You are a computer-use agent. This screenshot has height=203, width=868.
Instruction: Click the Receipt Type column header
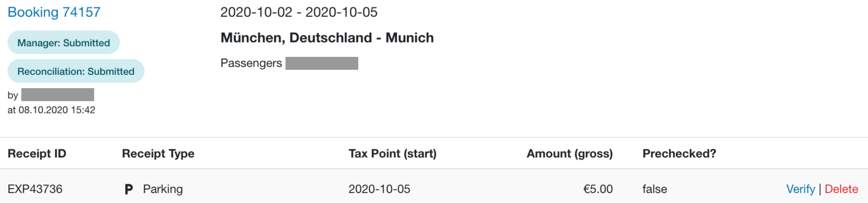[158, 154]
